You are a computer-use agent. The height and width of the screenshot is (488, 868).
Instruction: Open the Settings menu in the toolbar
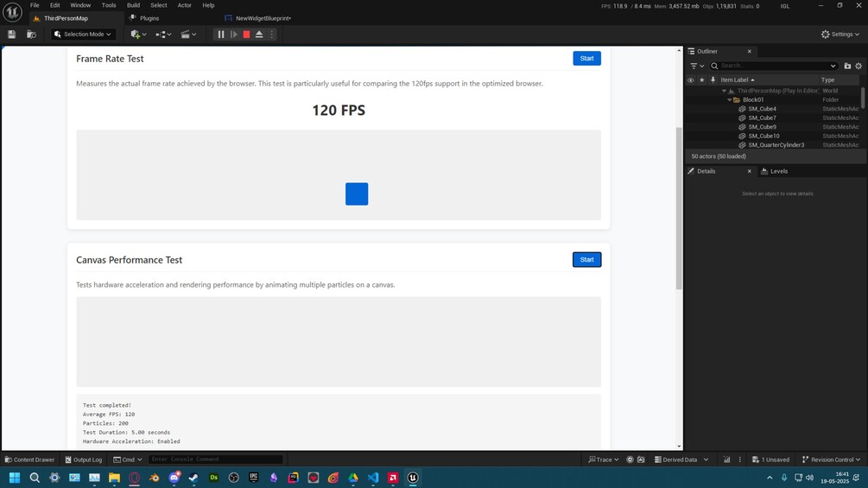coord(839,35)
